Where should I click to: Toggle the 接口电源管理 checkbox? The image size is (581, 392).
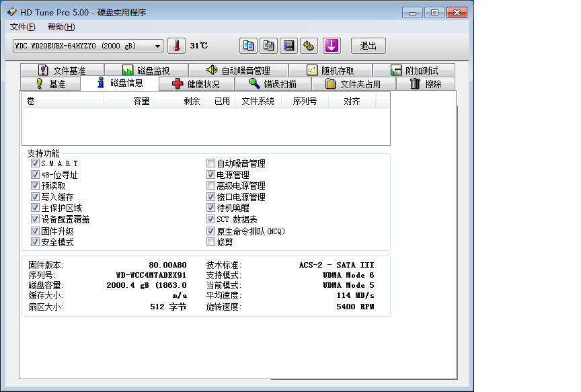coord(211,197)
